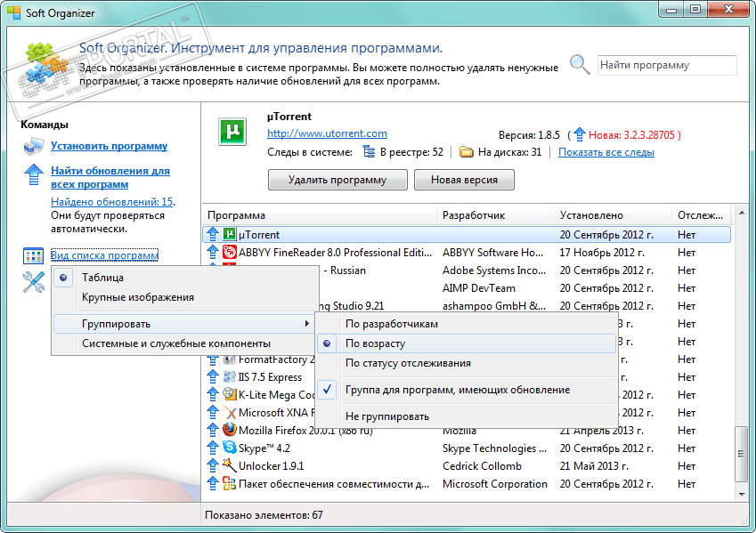This screenshot has width=756, height=533.
Task: Click the wrench and screwdriver settings icon
Action: [x=33, y=282]
